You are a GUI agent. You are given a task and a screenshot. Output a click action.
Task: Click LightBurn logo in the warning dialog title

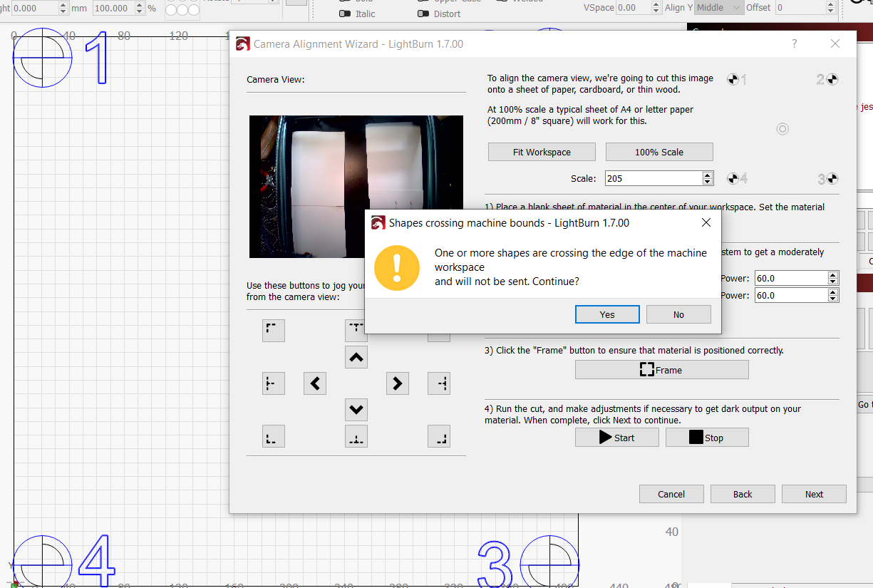coord(378,223)
